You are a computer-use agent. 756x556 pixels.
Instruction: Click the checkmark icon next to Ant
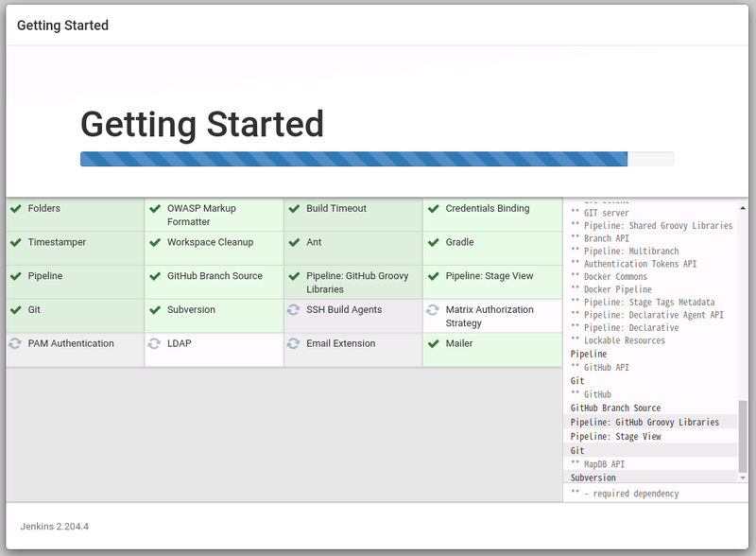click(x=294, y=242)
